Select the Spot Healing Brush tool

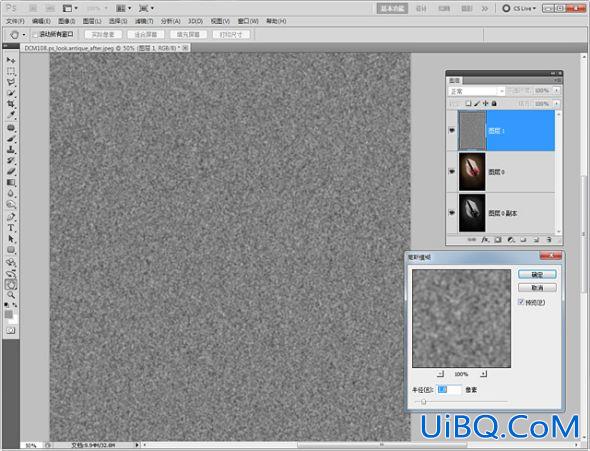tap(11, 128)
